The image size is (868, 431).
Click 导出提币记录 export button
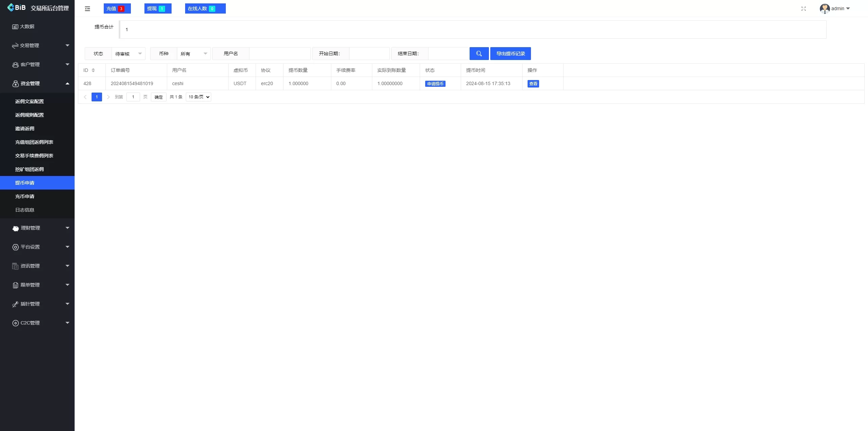click(510, 54)
